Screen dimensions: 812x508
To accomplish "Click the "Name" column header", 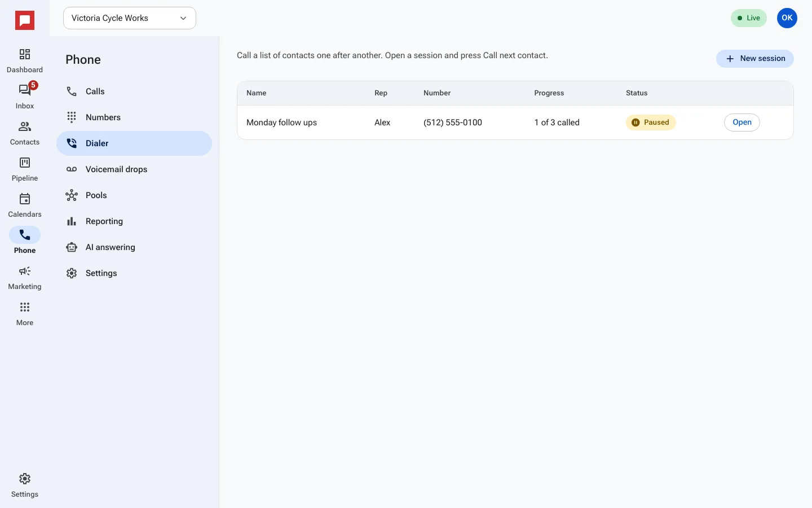I will [257, 93].
